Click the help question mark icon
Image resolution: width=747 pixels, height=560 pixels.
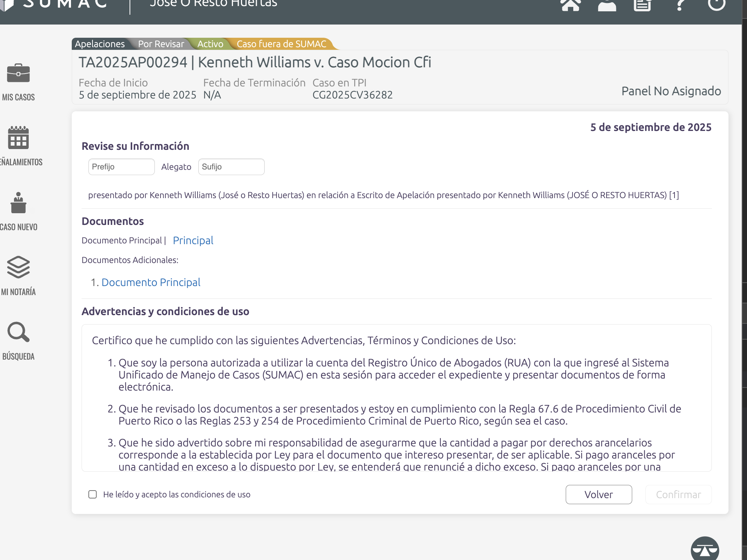(x=680, y=5)
